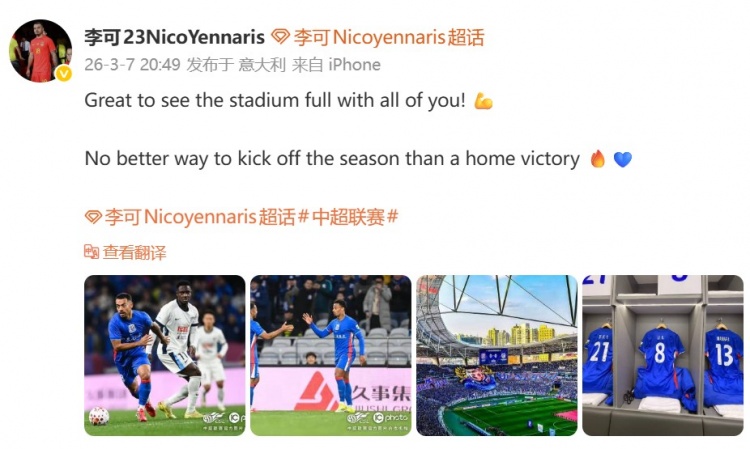Click the flexed biceps emoji
Screen dimensions: 750x449
pyautogui.click(x=483, y=101)
